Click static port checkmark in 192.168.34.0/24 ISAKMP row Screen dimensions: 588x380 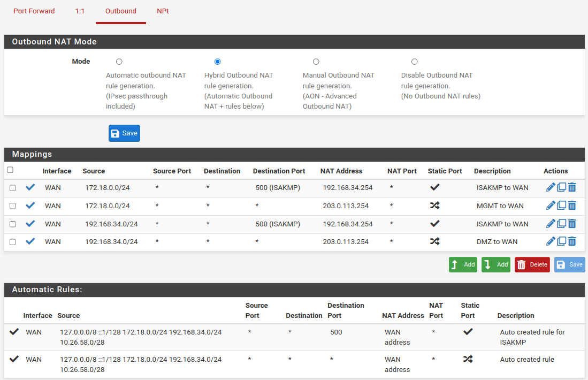pyautogui.click(x=434, y=224)
